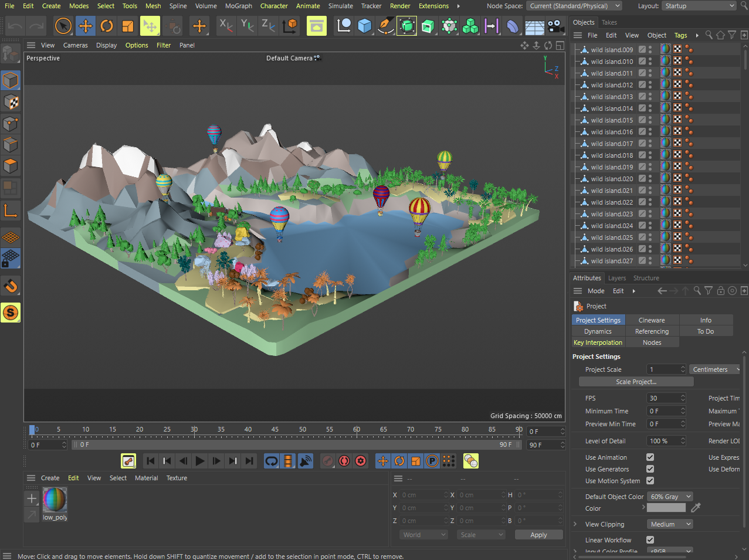Click the Scale Project... button
Viewport: 749px width, 560px height.
click(636, 382)
